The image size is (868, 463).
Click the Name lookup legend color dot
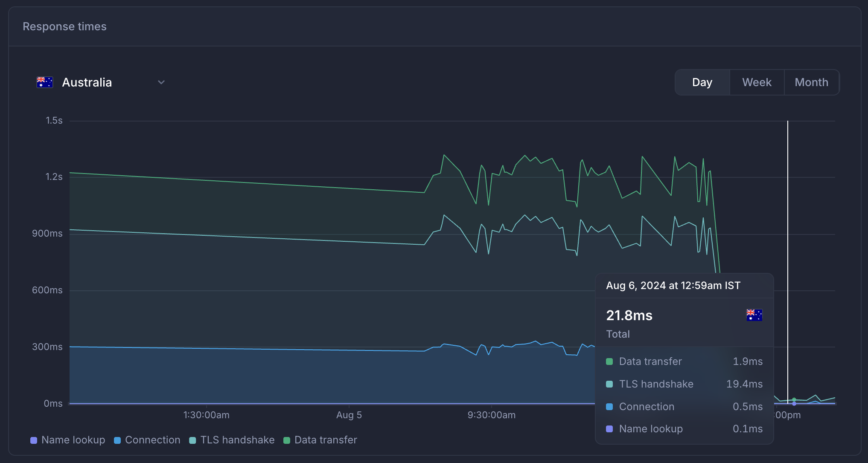[34, 440]
